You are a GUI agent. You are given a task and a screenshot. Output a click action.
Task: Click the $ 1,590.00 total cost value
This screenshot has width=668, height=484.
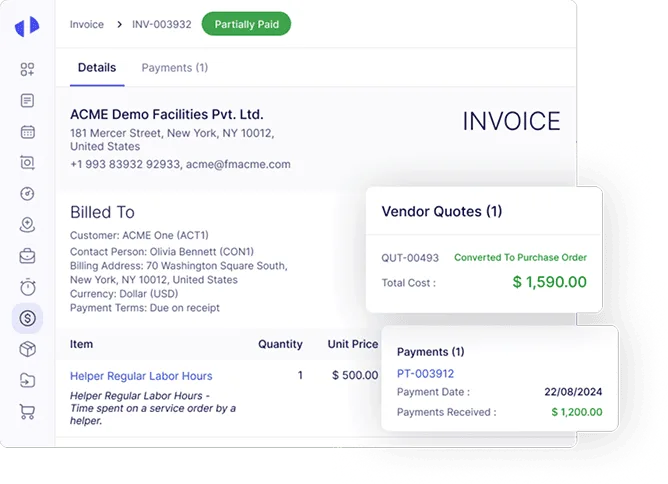(550, 282)
